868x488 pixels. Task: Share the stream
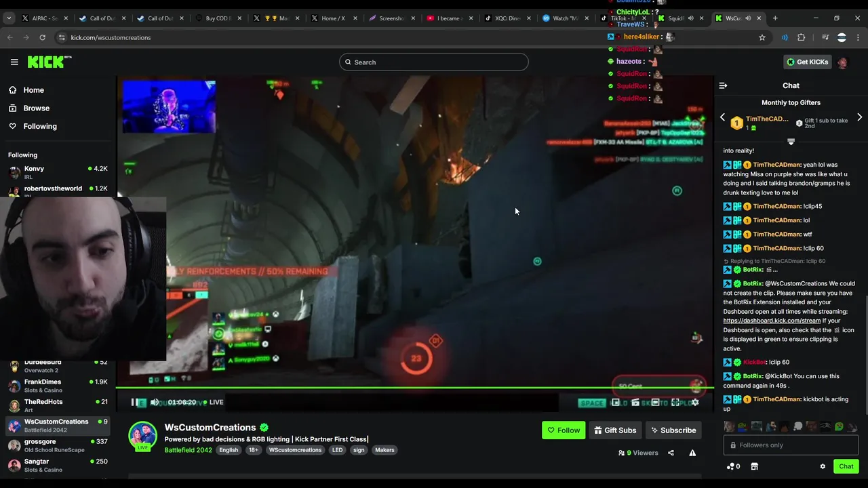click(x=671, y=453)
